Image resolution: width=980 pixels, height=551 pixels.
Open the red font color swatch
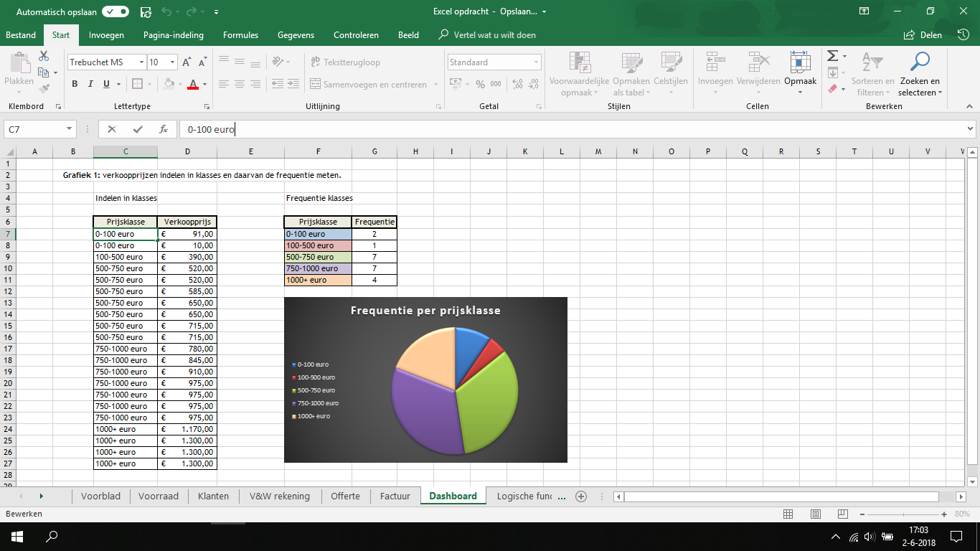(x=192, y=84)
